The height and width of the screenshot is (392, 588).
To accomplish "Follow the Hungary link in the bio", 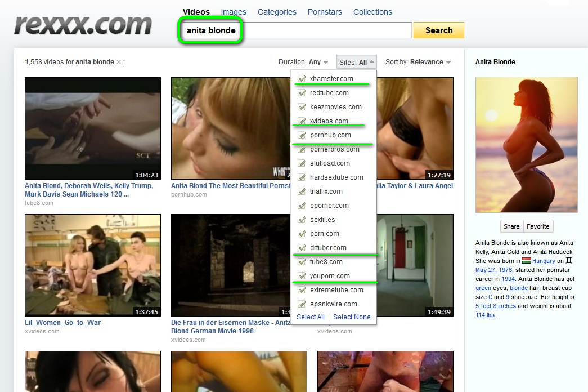I will (544, 261).
